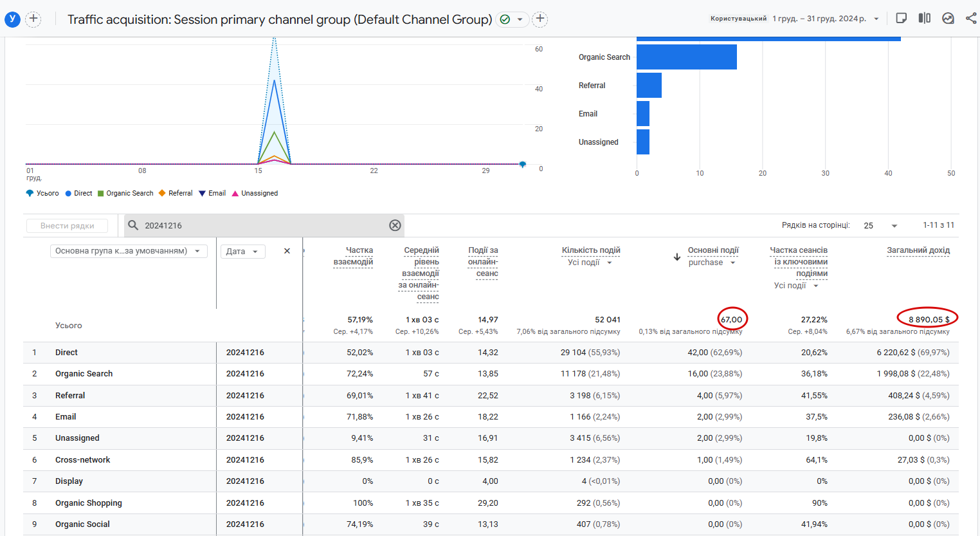Click the compare columns icon in header
This screenshot has height=536, width=980.
coord(925,18)
